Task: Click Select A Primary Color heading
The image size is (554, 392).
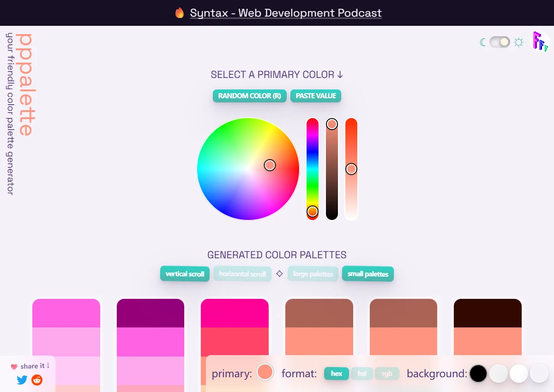Action: point(277,75)
